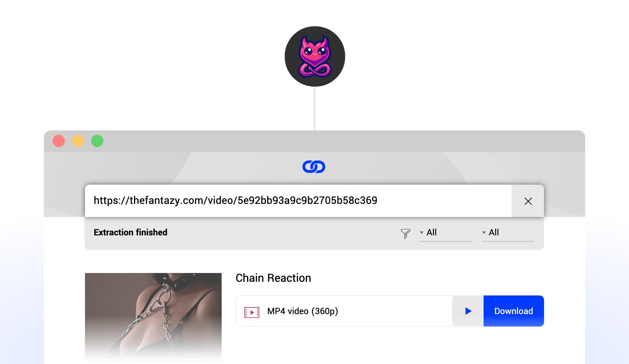Click the Download button for MP4 360p
The image size is (629, 364).
tap(513, 311)
